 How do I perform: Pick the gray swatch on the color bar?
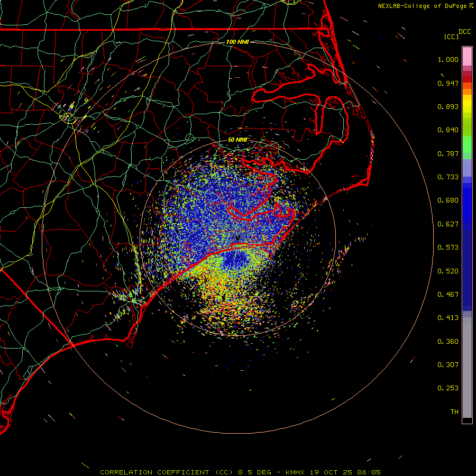(467, 368)
